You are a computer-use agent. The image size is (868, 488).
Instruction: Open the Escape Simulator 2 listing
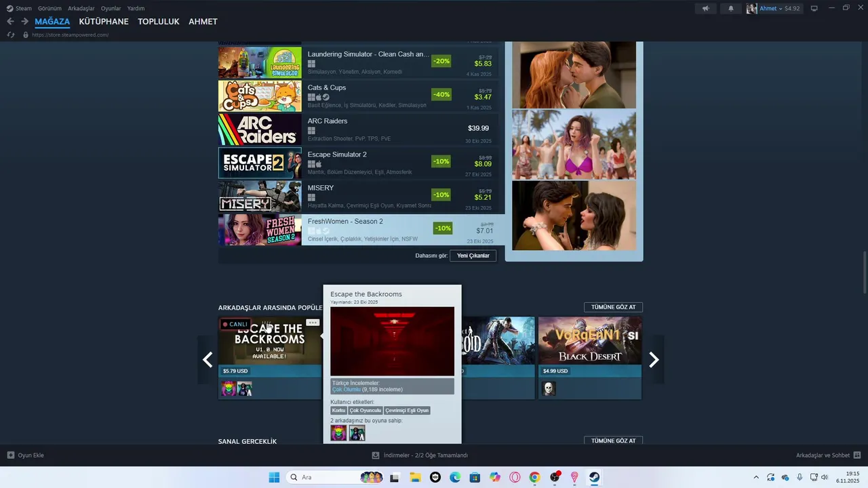[x=361, y=163]
